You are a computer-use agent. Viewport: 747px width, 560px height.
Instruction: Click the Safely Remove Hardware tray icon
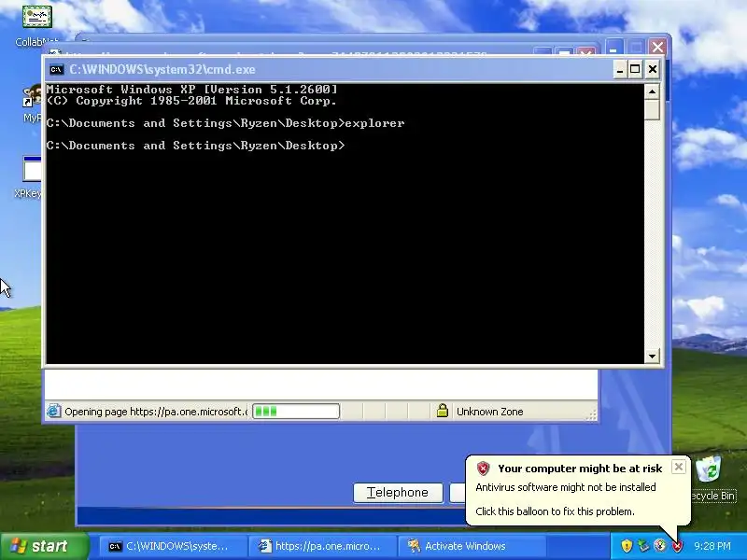643,546
